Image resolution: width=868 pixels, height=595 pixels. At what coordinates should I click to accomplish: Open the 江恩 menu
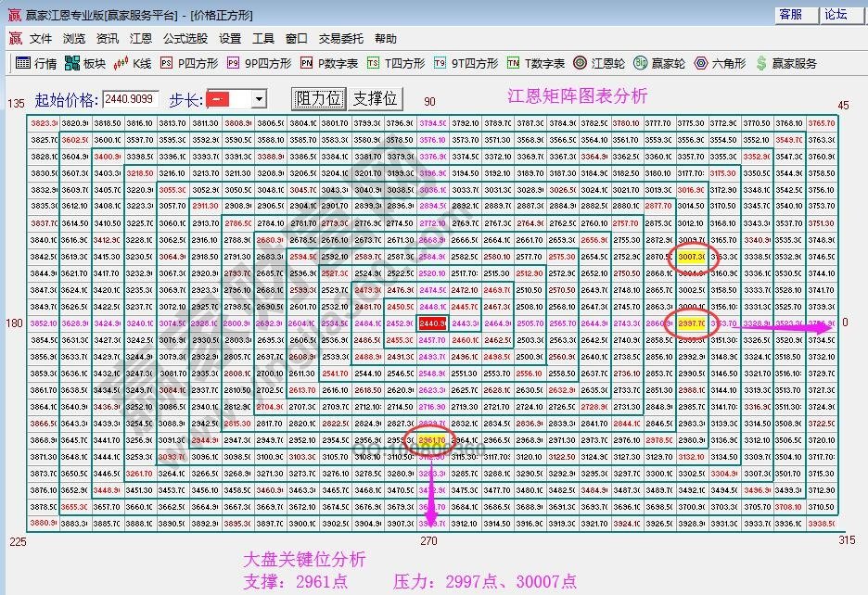(141, 39)
